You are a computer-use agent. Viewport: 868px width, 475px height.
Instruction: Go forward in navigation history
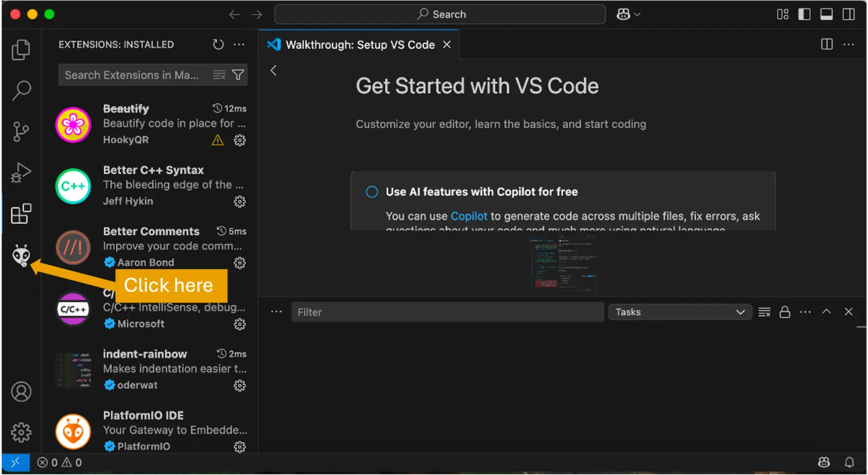257,15
